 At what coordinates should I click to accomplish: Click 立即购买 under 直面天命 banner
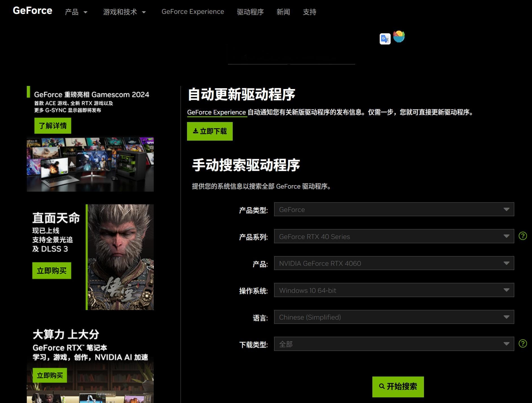52,271
